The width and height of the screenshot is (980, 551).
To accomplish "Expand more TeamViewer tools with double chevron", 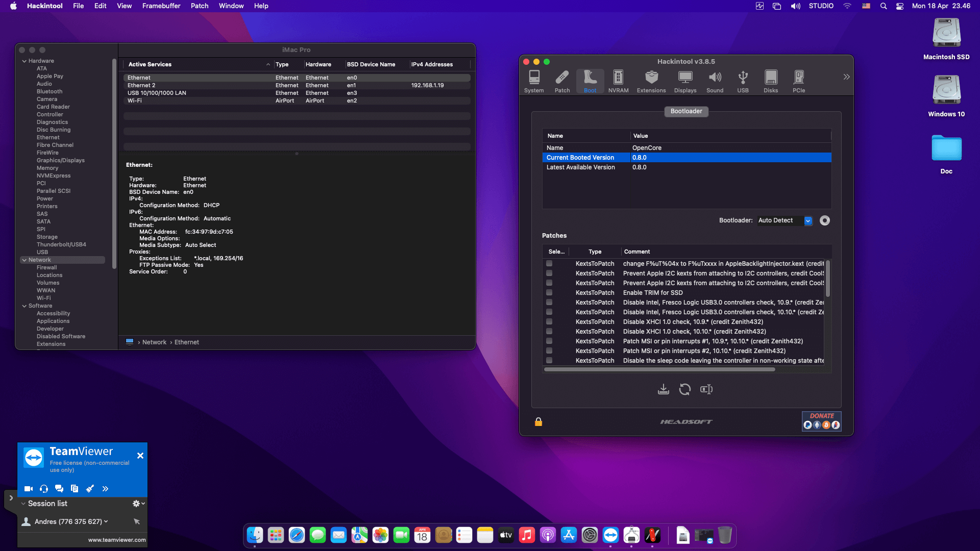I will 105,489.
